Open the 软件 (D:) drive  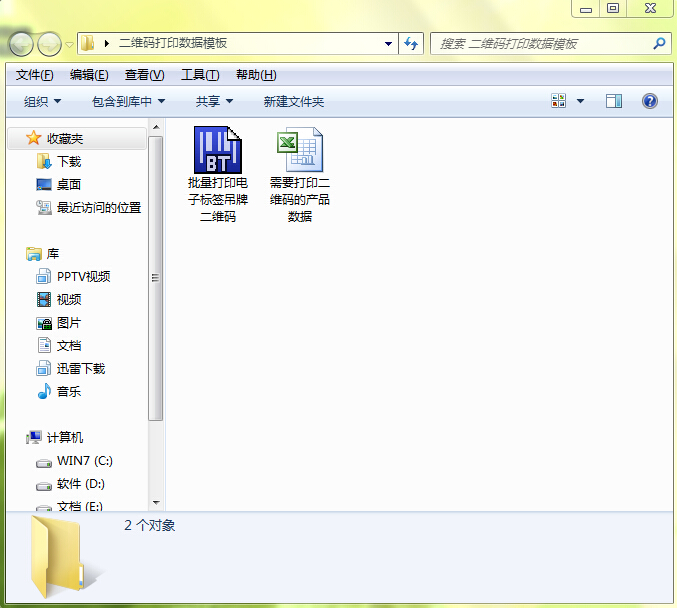pos(81,484)
